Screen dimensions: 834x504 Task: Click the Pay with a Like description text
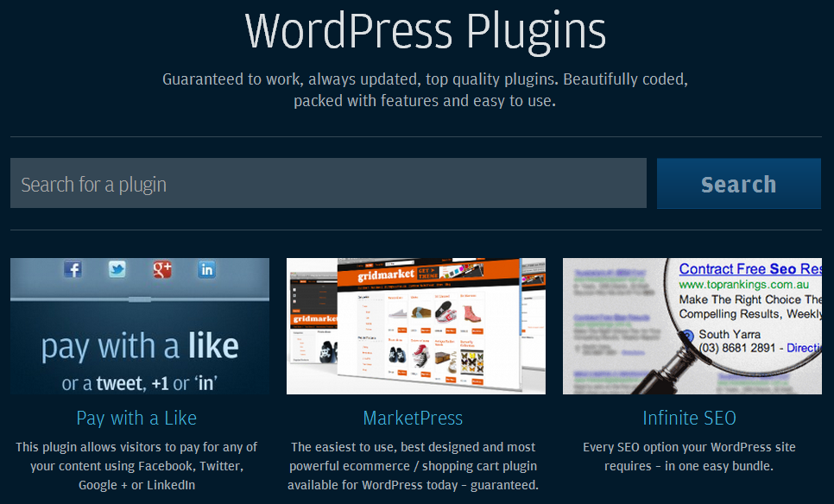click(x=136, y=466)
